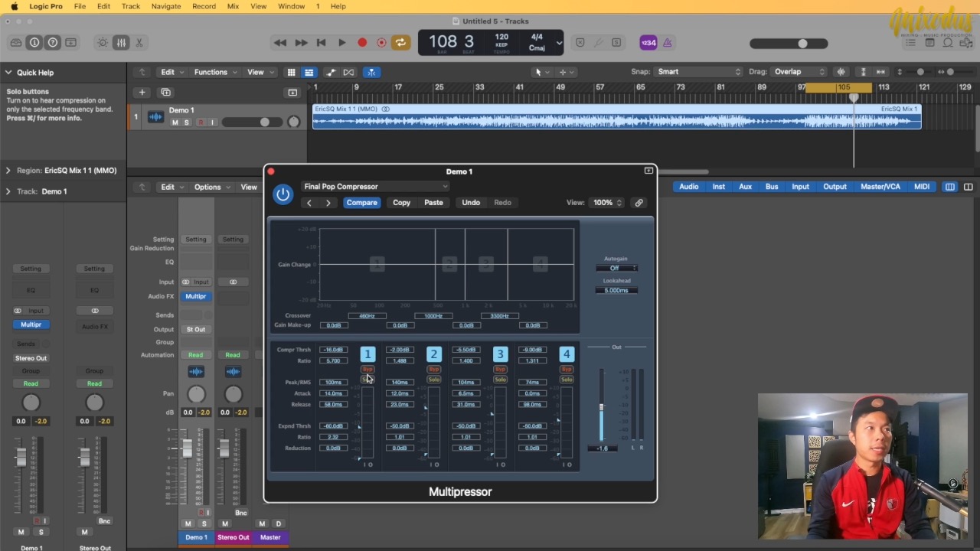Solo band 4 in Multipressor
The height and width of the screenshot is (551, 980).
point(567,380)
